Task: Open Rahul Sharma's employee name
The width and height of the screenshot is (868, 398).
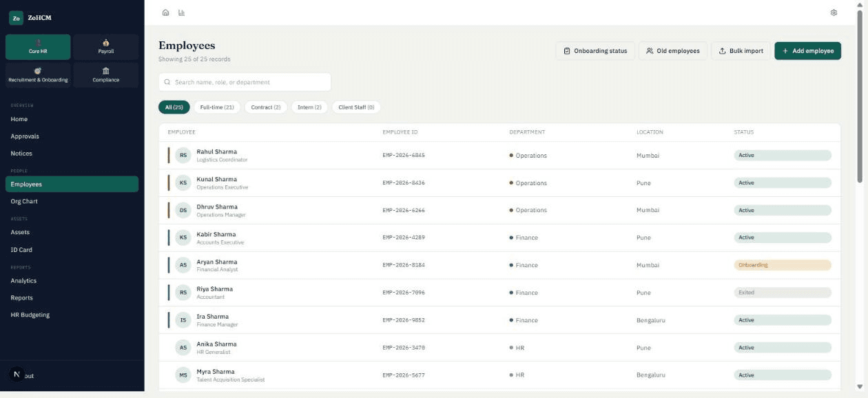Action: [216, 151]
